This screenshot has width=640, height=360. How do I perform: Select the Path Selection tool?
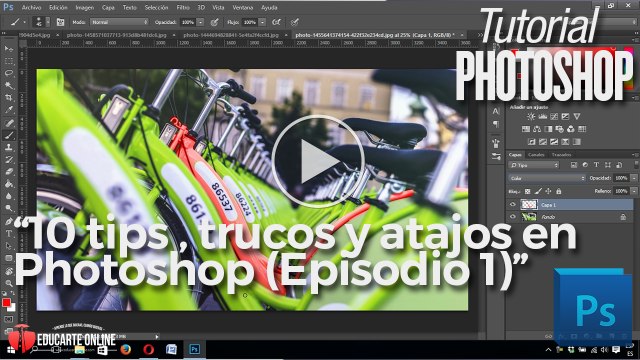click(x=9, y=246)
